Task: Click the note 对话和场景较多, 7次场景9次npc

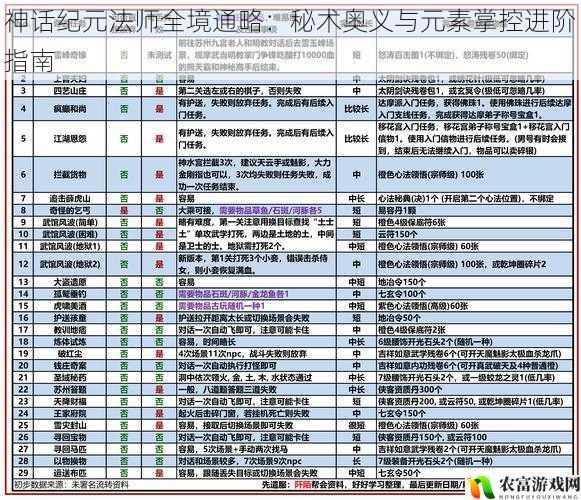Action: (x=240, y=461)
